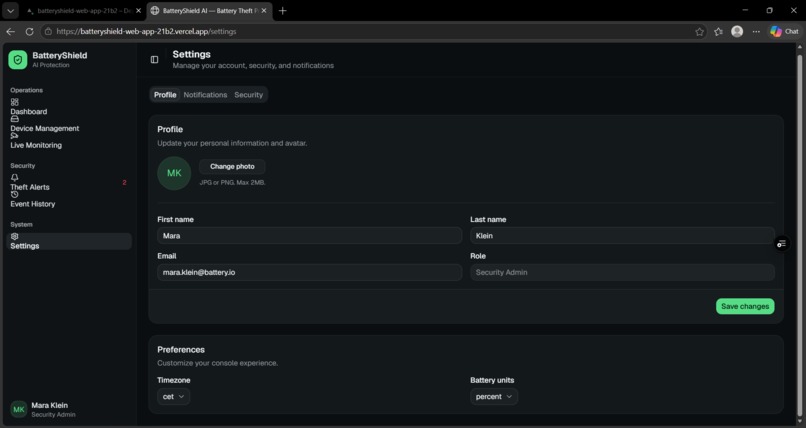Screen dimensions: 806x428
Task: Open the browser favorites list icon
Action: click(x=718, y=32)
